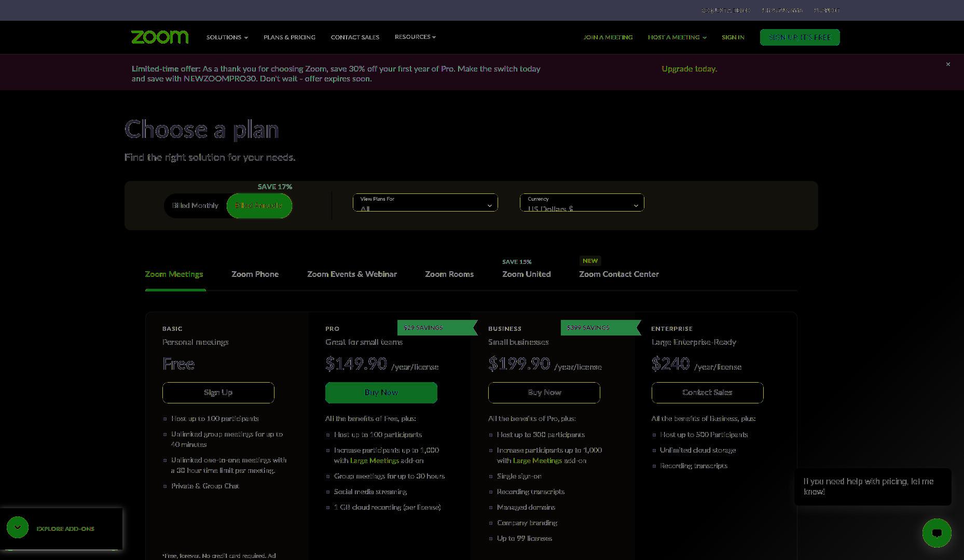Image resolution: width=964 pixels, height=560 pixels.
Task: Click Buy Now on Business plan
Action: coord(544,393)
